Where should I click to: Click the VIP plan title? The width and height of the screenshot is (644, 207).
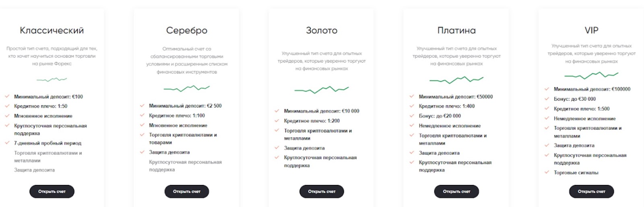click(x=591, y=31)
